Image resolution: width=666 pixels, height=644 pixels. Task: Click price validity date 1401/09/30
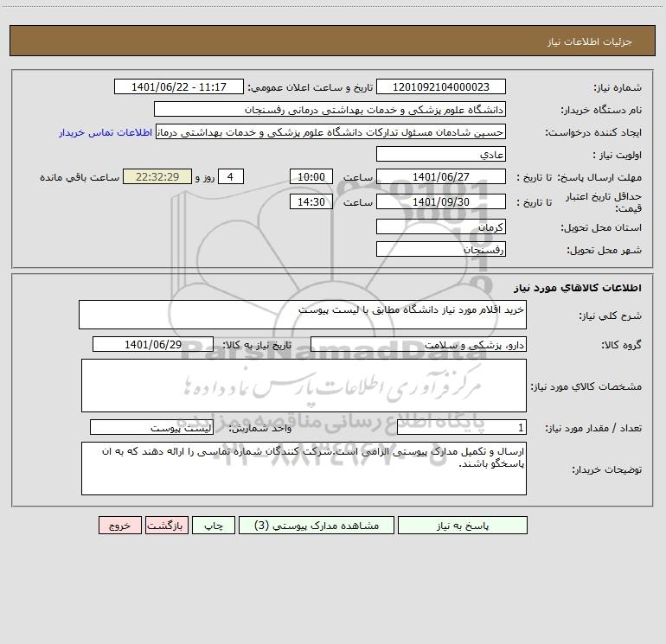(x=441, y=201)
